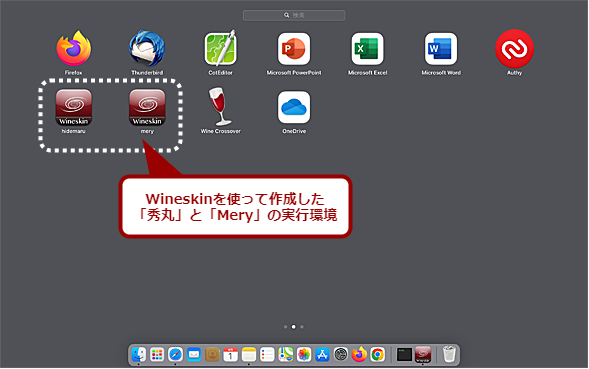Go to the third Launchpad page dot
The height and width of the screenshot is (369, 589).
click(x=302, y=327)
